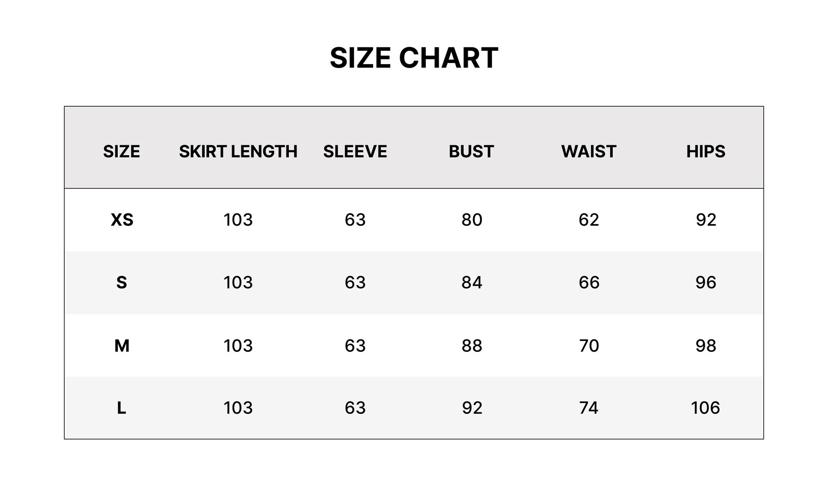Click the M hips value 98
828x504 pixels.
click(706, 346)
